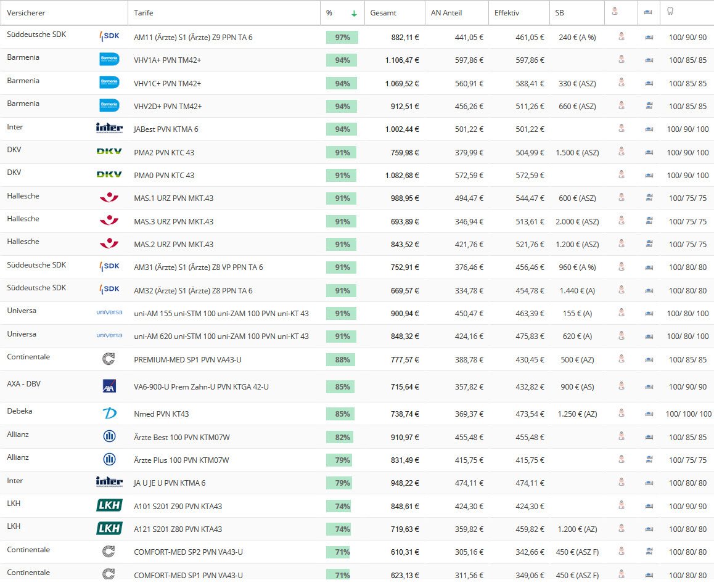
Task: Click the hospital bed icon column header
Action: 648,13
